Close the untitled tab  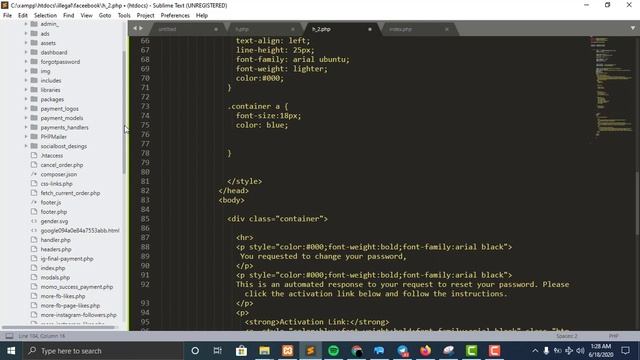pos(216,29)
